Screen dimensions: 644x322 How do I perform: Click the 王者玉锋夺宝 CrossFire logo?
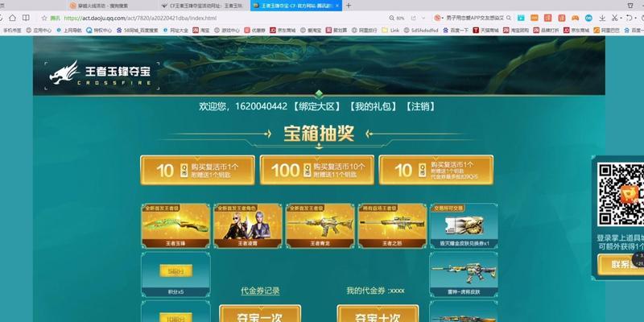click(x=101, y=75)
